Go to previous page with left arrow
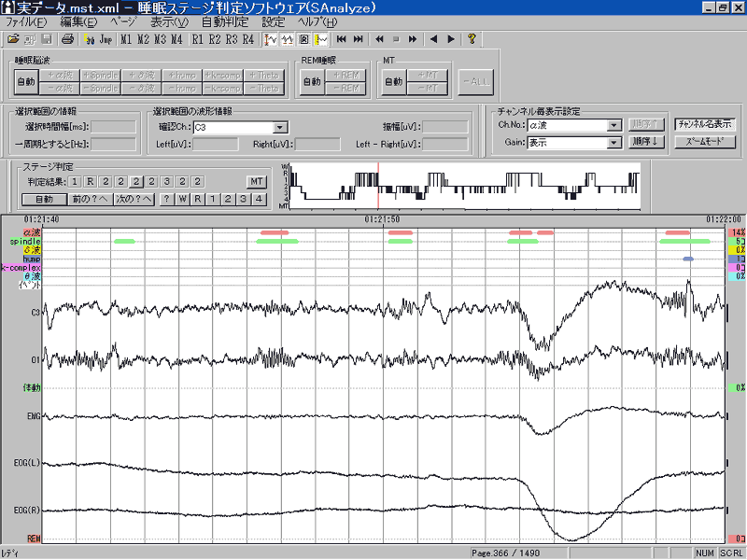The height and width of the screenshot is (560, 747). [x=433, y=39]
